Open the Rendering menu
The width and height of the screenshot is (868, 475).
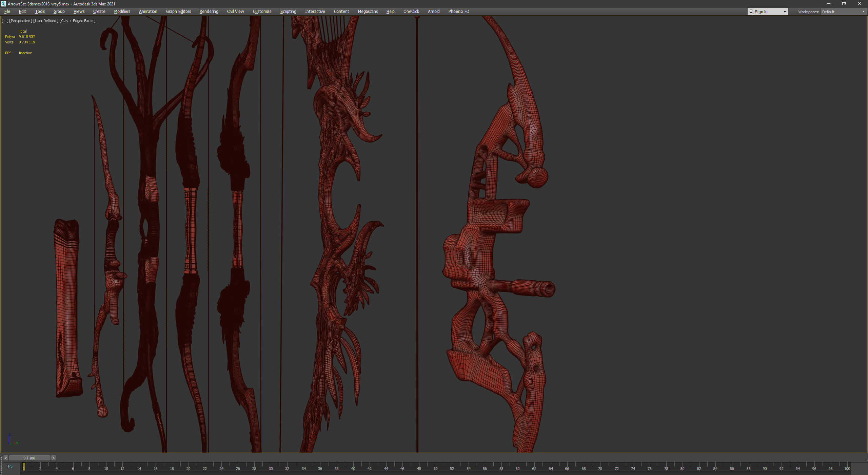pyautogui.click(x=209, y=12)
